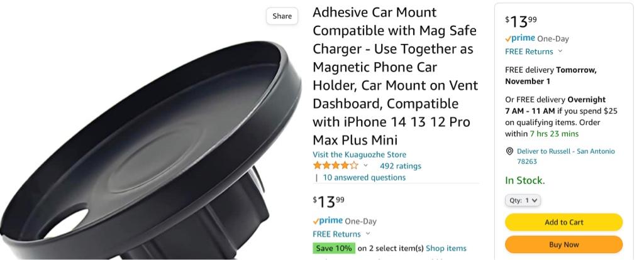This screenshot has height=260, width=644.
Task: Click the Prime logo under main price
Action: click(328, 220)
